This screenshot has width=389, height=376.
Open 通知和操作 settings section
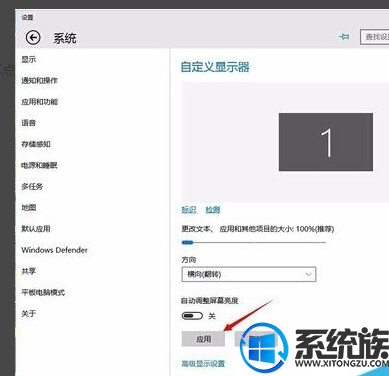click(x=39, y=80)
